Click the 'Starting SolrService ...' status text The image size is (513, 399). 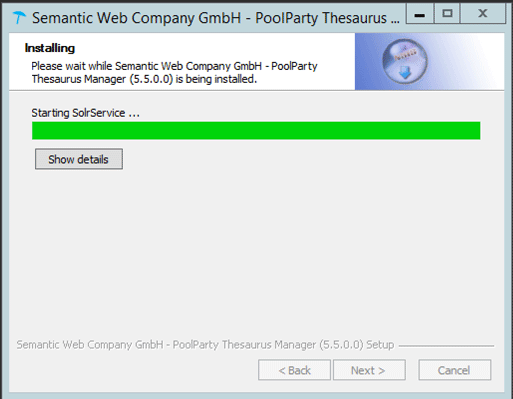click(x=85, y=113)
